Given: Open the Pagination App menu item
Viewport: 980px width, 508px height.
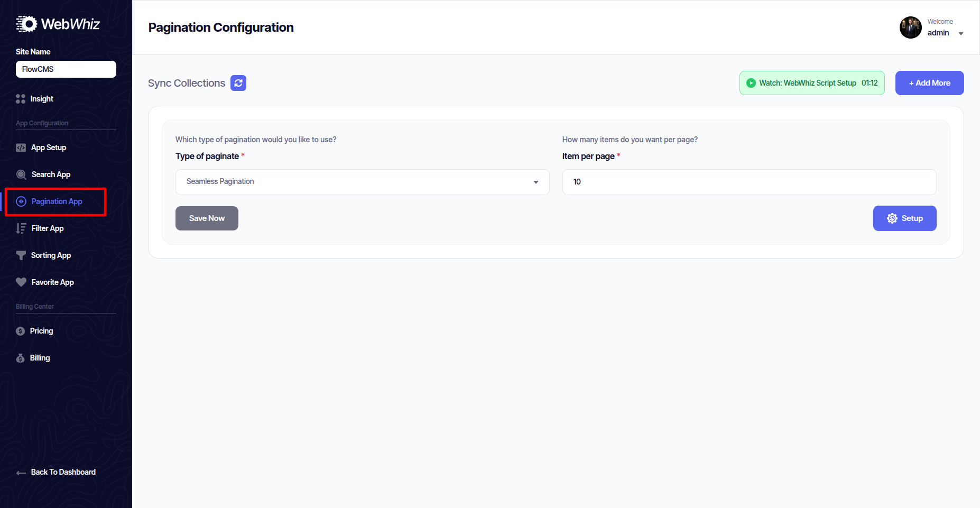Looking at the screenshot, I should click(56, 201).
